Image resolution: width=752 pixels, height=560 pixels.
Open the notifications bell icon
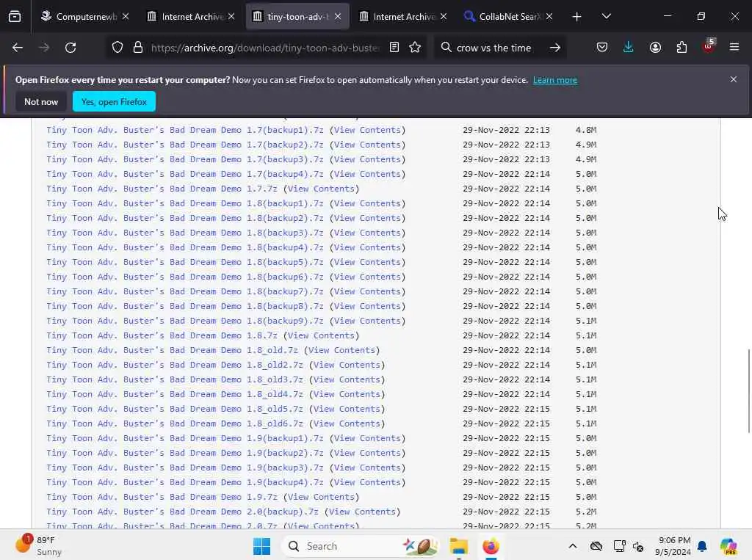pos(702,546)
